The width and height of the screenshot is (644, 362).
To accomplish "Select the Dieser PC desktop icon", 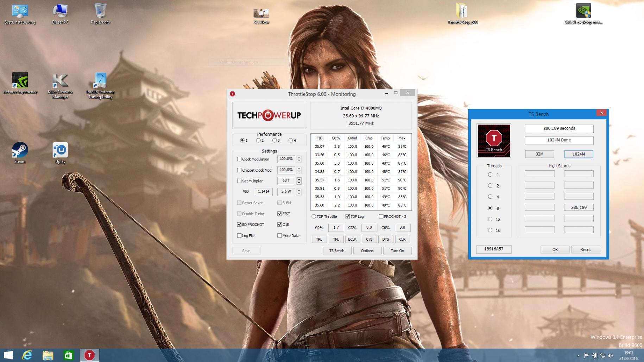I will (x=60, y=14).
